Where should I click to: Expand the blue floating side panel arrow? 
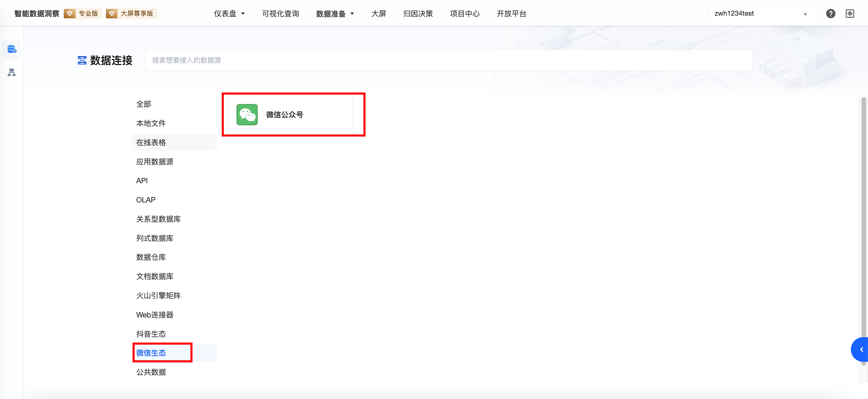pos(861,349)
